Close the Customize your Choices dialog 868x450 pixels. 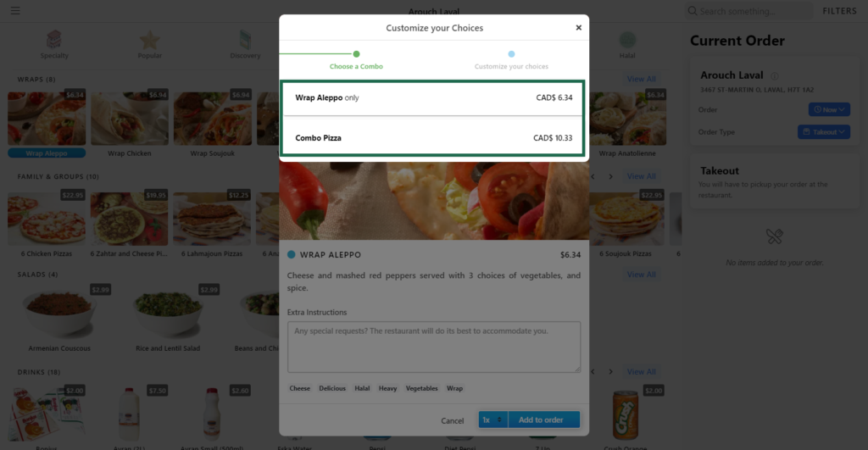click(578, 28)
